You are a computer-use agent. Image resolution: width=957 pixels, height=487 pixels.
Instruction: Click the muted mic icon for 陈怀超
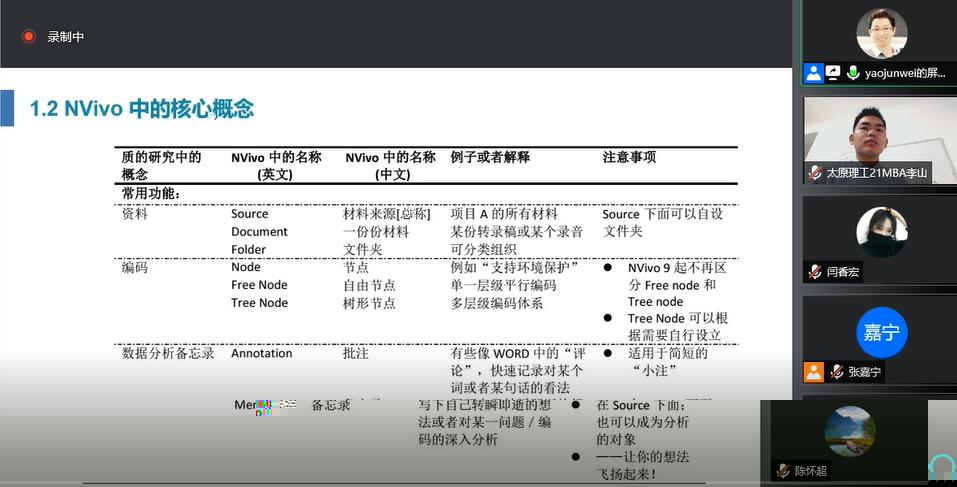pyautogui.click(x=783, y=471)
